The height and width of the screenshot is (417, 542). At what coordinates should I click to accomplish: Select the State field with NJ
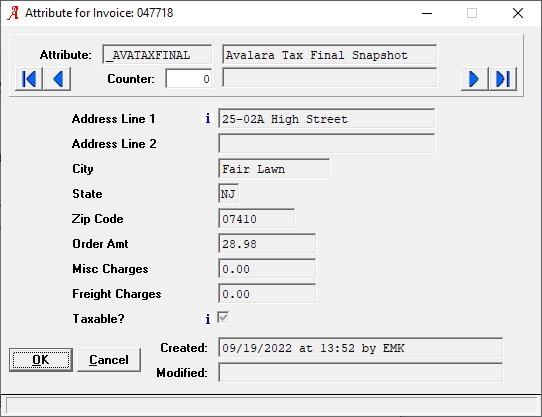[x=228, y=194]
